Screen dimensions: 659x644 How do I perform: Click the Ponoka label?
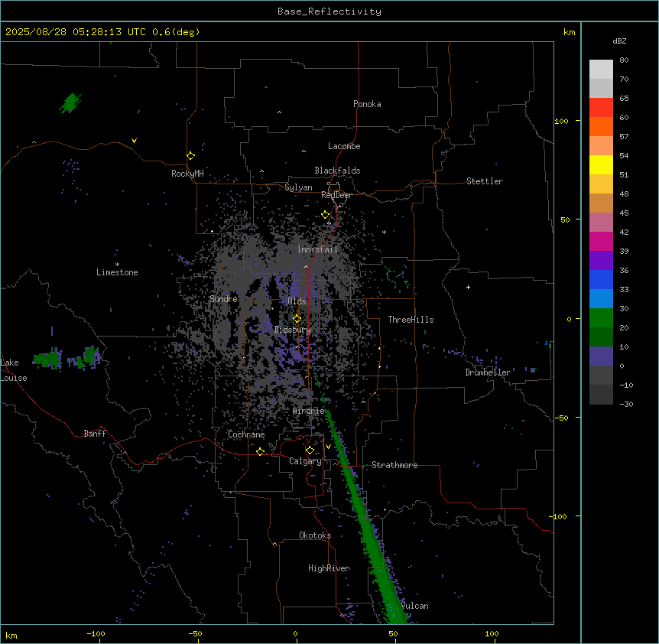point(367,104)
